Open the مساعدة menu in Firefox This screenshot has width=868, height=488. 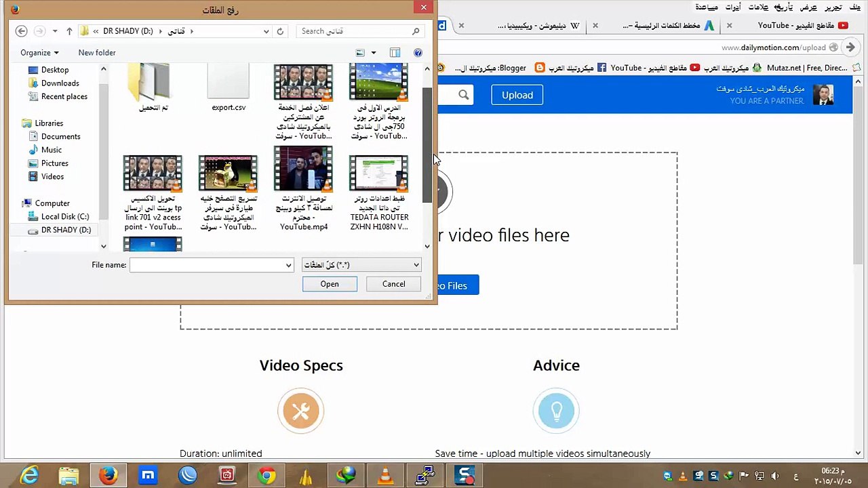point(707,7)
